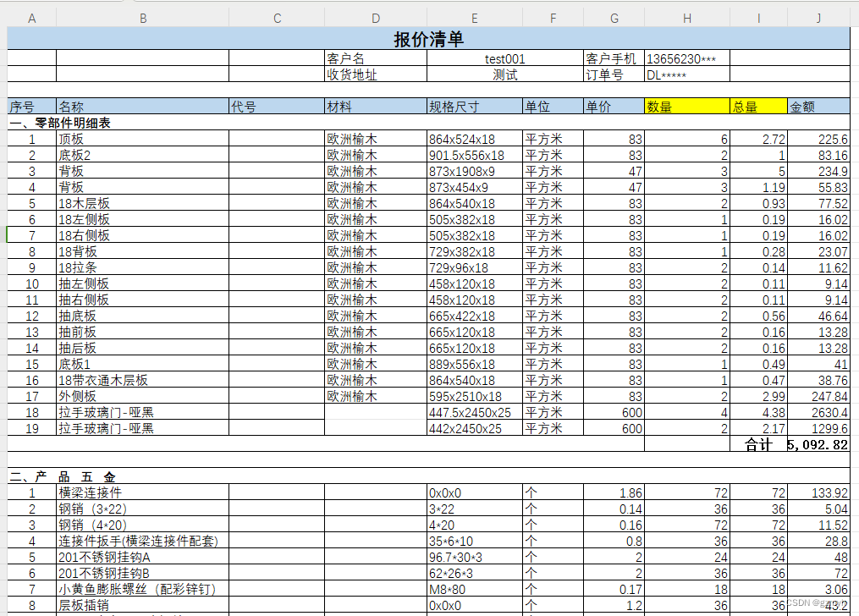Select the 201不锈钢挂钩B cell
This screenshot has width=859, height=616.
tap(142, 573)
